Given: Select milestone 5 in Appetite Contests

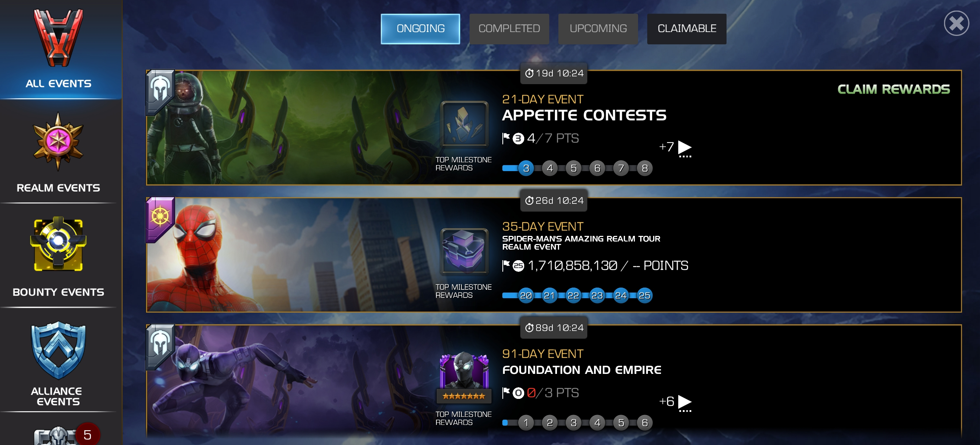Looking at the screenshot, I should click(574, 168).
